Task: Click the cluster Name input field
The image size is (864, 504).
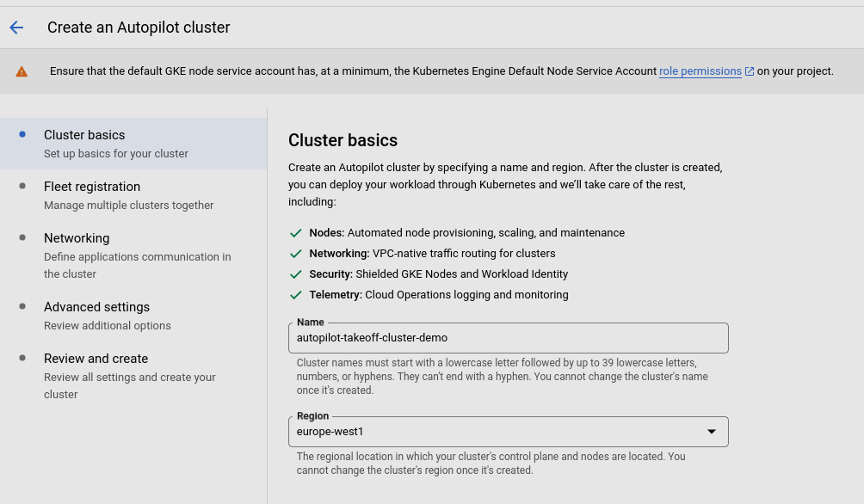Action: (x=508, y=338)
